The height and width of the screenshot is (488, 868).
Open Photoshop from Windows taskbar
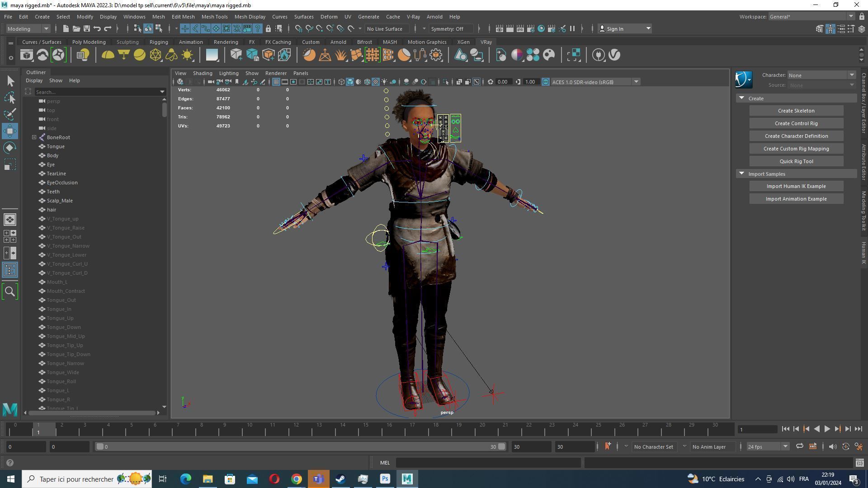(385, 479)
